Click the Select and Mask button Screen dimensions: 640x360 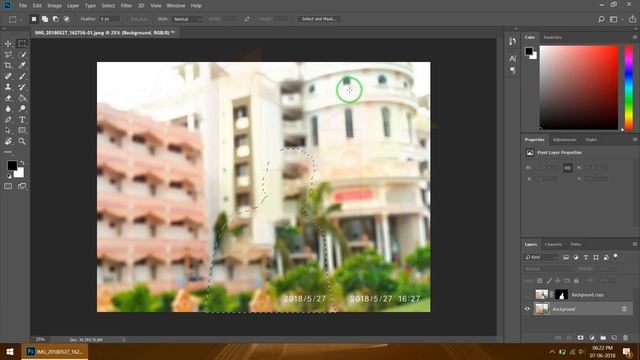tap(319, 19)
